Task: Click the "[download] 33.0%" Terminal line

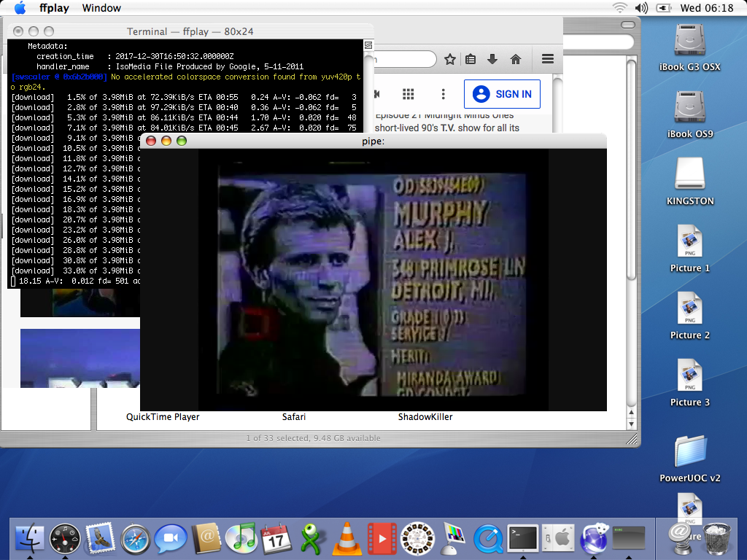Action: (x=75, y=271)
